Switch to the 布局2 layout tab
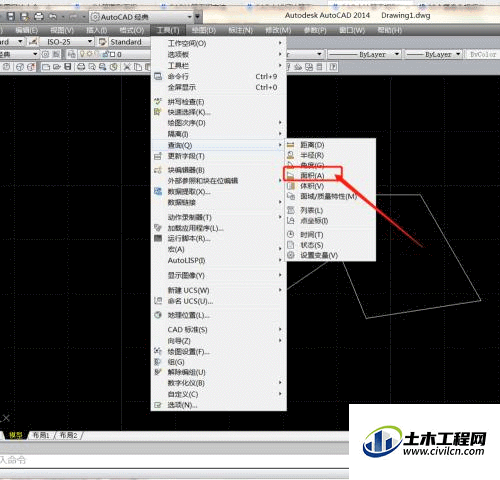 pos(69,435)
